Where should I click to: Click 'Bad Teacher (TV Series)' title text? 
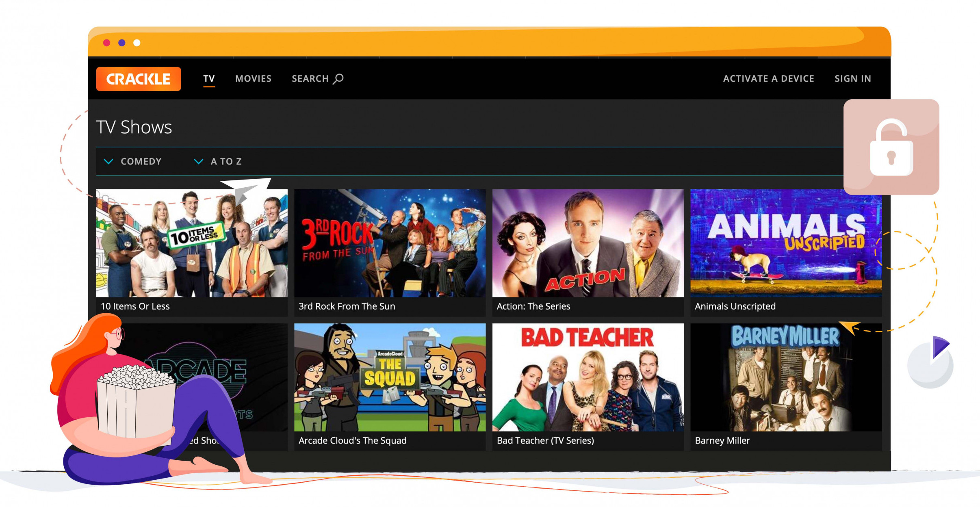545,440
